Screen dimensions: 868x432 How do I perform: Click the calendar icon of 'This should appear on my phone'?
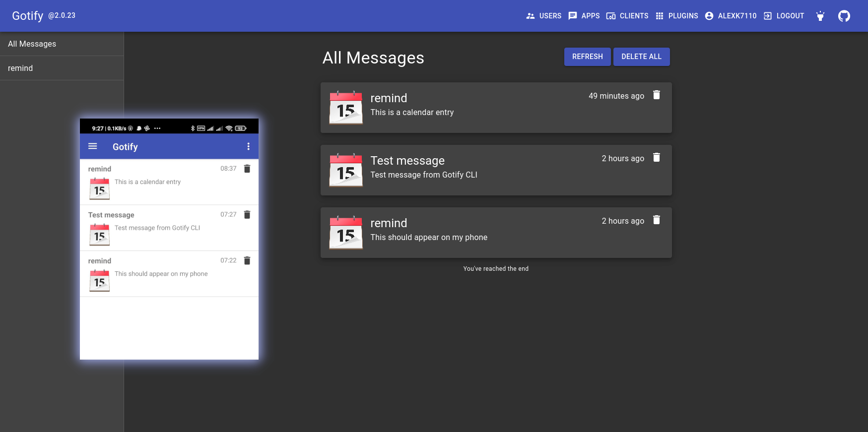tap(346, 232)
